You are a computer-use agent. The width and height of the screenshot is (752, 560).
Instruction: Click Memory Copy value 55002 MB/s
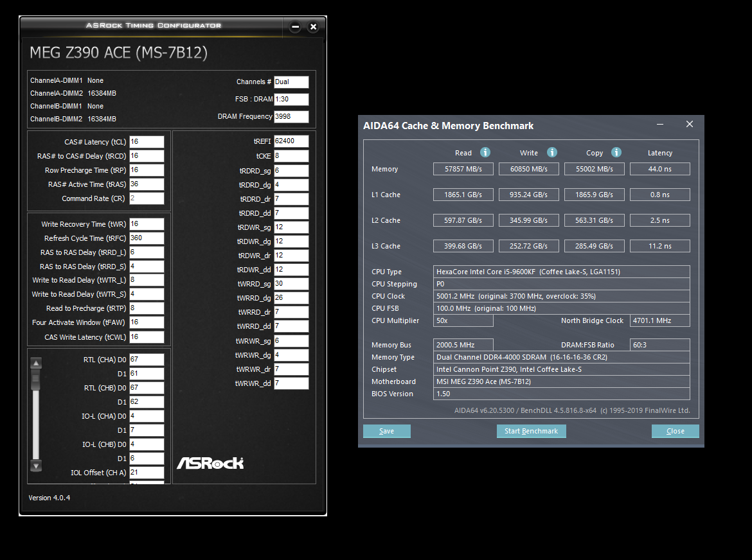click(x=595, y=169)
